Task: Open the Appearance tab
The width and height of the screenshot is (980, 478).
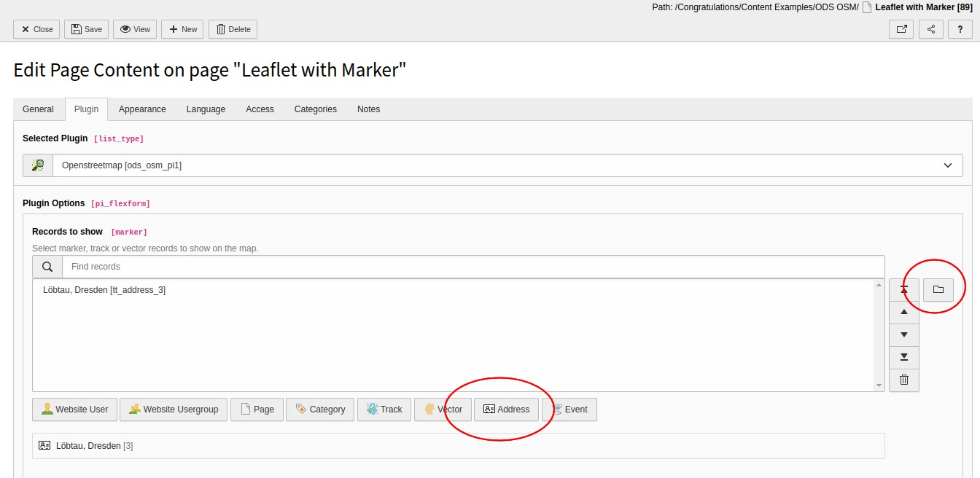Action: click(x=142, y=109)
